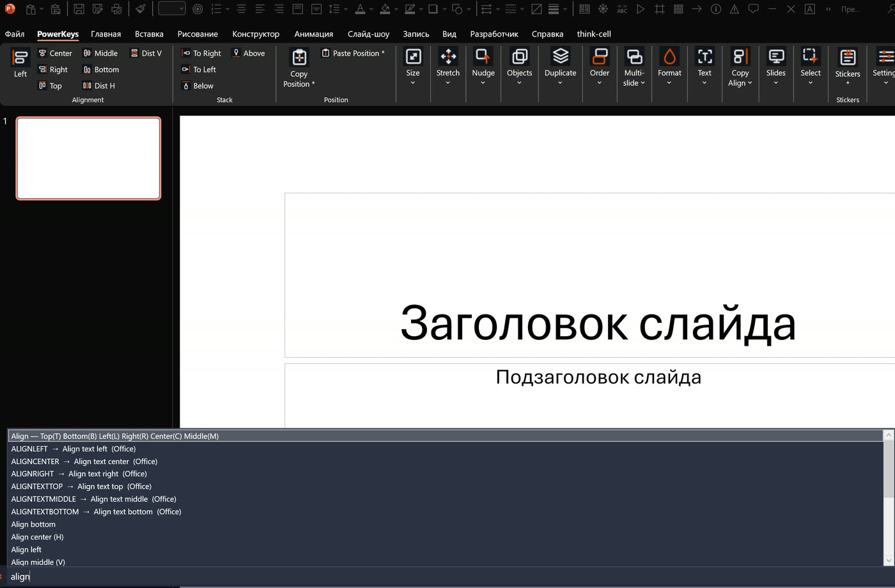Open the Select dropdown

point(811,67)
